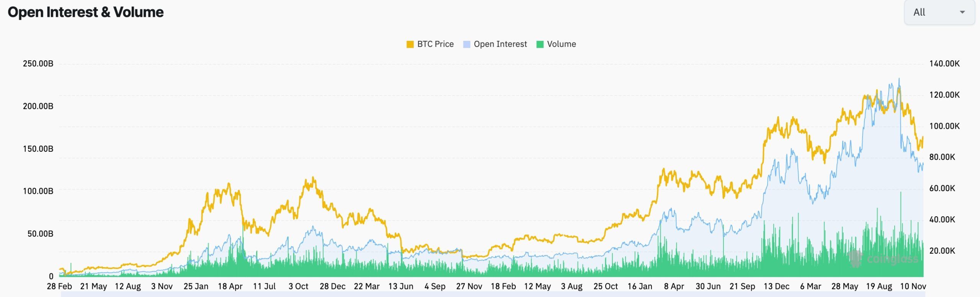
Task: Toggle visibility of the BTC Price series
Action: [431, 44]
